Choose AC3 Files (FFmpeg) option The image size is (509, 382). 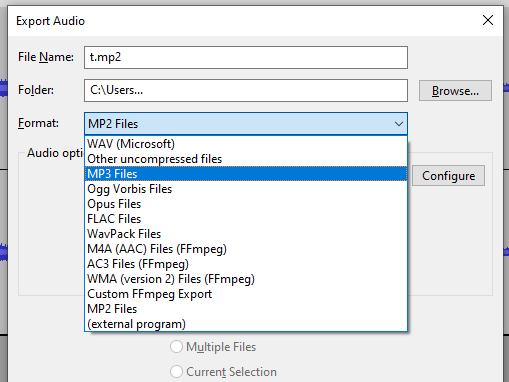(246, 264)
